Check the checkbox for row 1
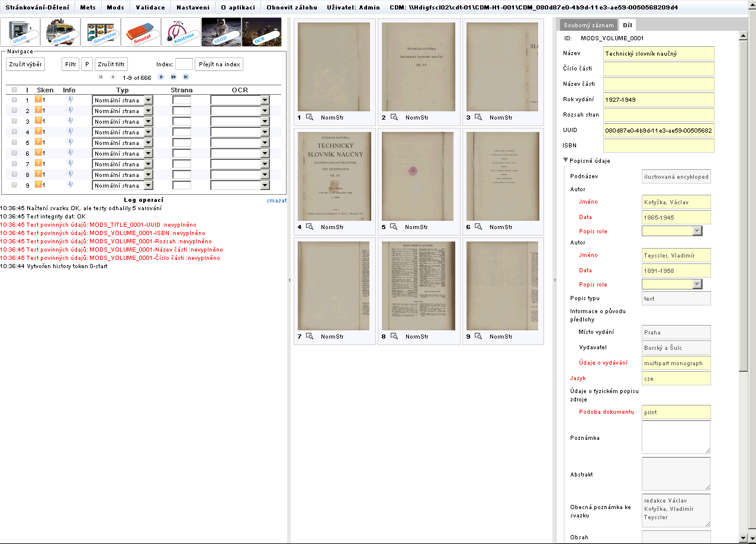This screenshot has width=756, height=544. point(14,100)
